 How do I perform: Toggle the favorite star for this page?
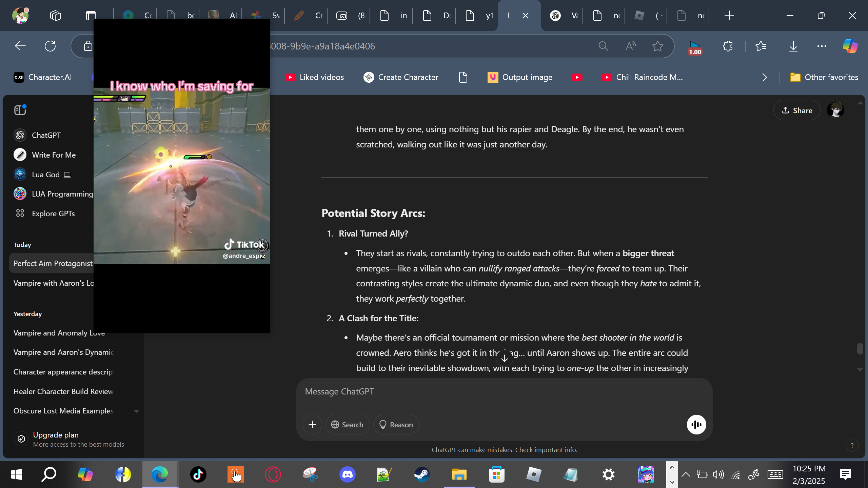coord(658,46)
